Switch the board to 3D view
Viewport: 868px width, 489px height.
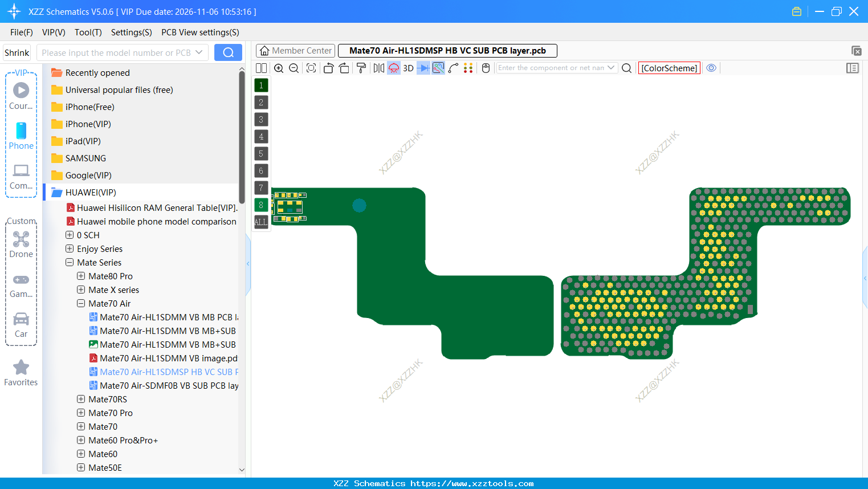pyautogui.click(x=408, y=68)
